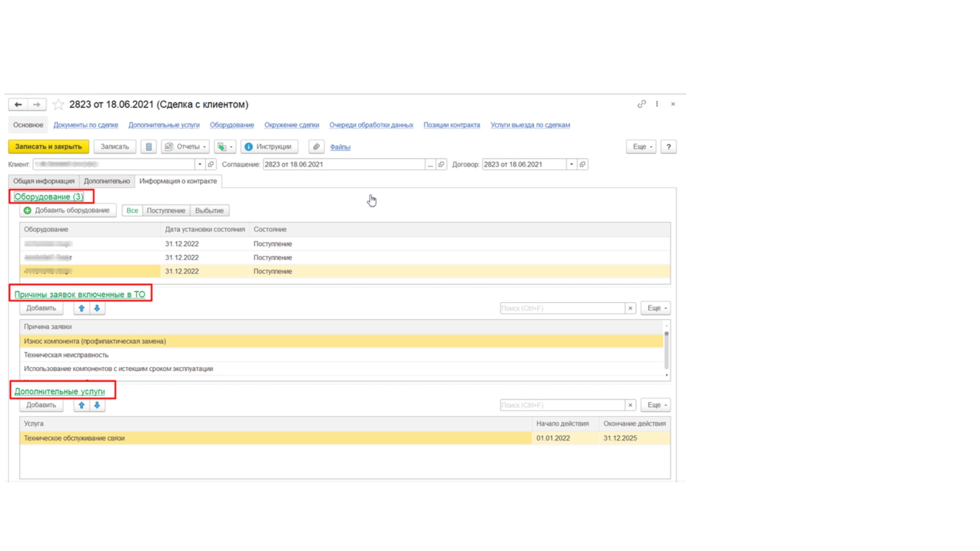Click into the Договор input field
This screenshot has height=551, width=980.
(x=524, y=164)
